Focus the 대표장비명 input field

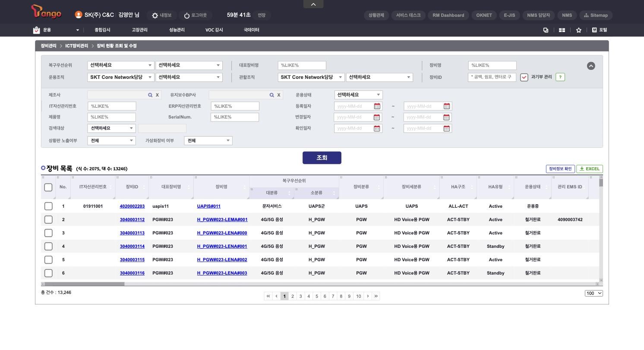point(302,66)
